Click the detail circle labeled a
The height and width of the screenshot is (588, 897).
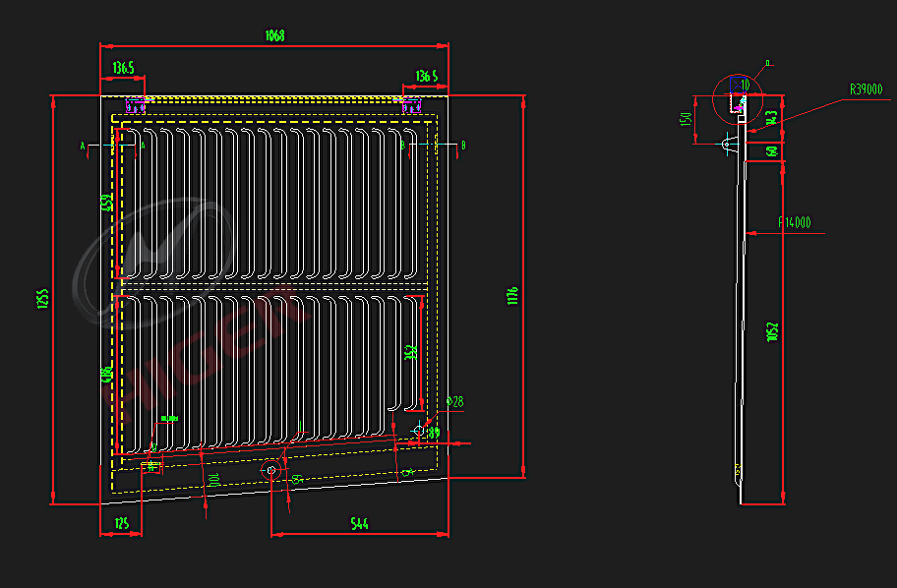738,98
